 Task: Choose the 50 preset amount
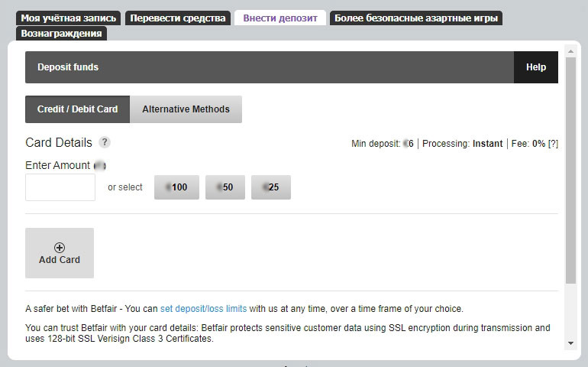[x=224, y=187]
